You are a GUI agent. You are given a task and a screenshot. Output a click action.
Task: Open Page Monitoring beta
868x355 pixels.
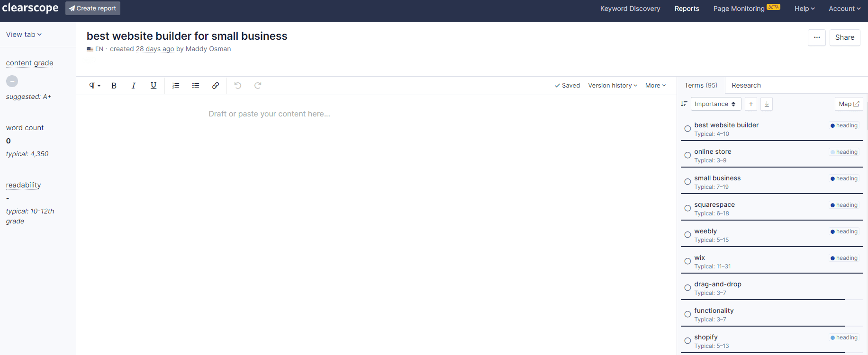coord(747,9)
